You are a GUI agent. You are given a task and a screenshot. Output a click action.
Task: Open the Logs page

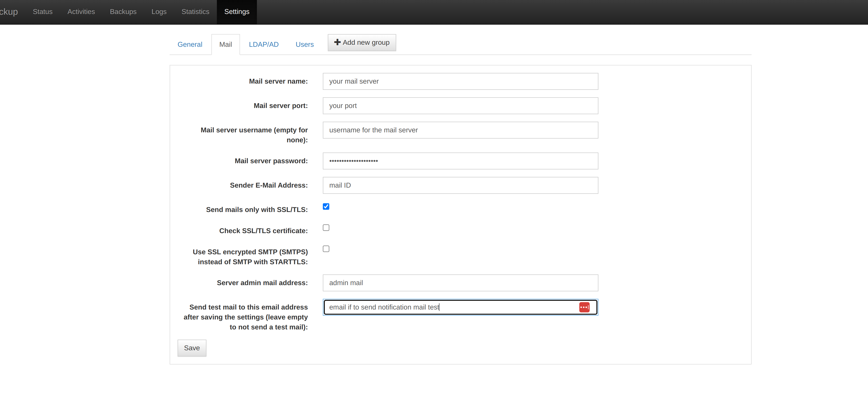(x=159, y=12)
